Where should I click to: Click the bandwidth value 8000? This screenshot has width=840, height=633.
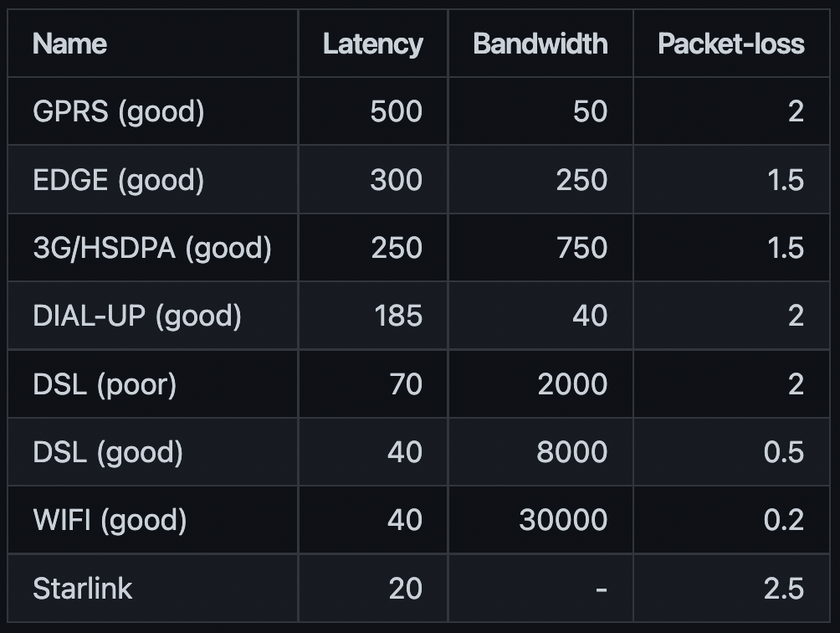pos(572,452)
